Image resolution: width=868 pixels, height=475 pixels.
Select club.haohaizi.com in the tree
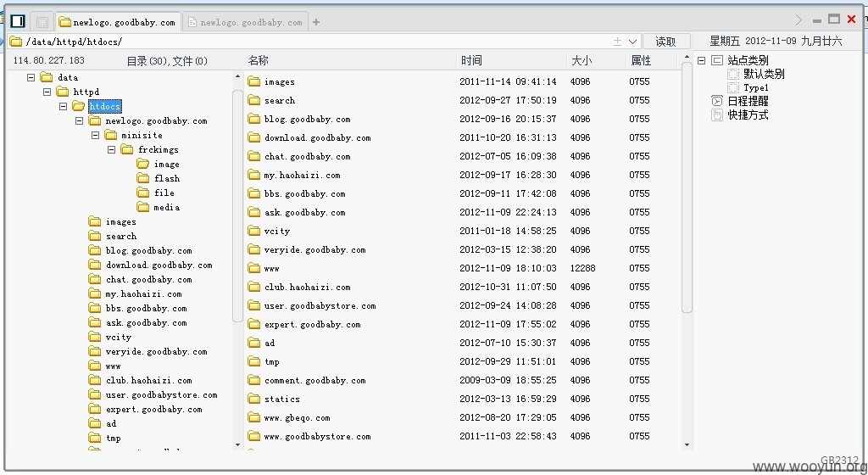pyautogui.click(x=148, y=380)
